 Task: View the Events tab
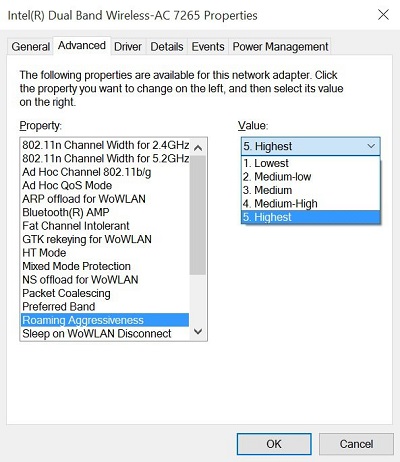click(208, 47)
